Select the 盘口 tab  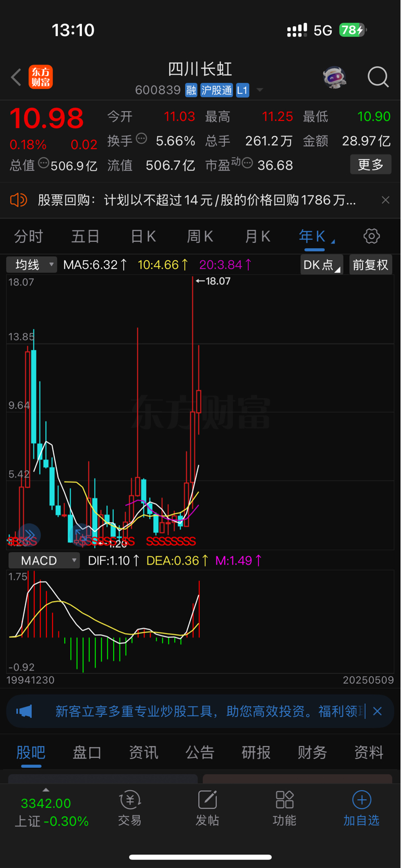(x=87, y=752)
